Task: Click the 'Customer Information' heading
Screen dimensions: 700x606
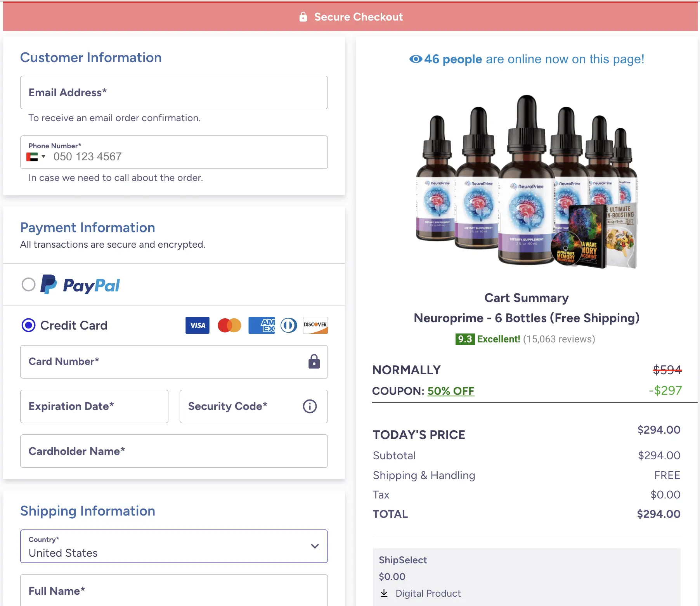Action: pos(91,57)
